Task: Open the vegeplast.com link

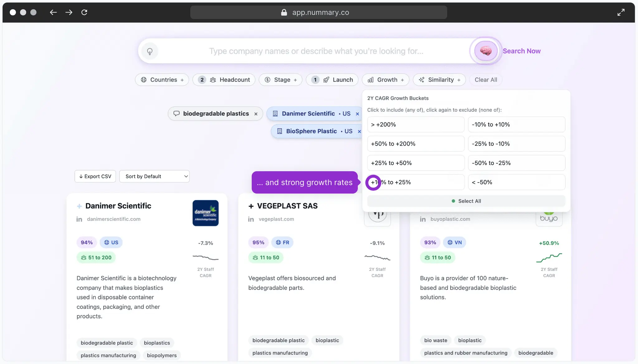Action: pyautogui.click(x=276, y=219)
